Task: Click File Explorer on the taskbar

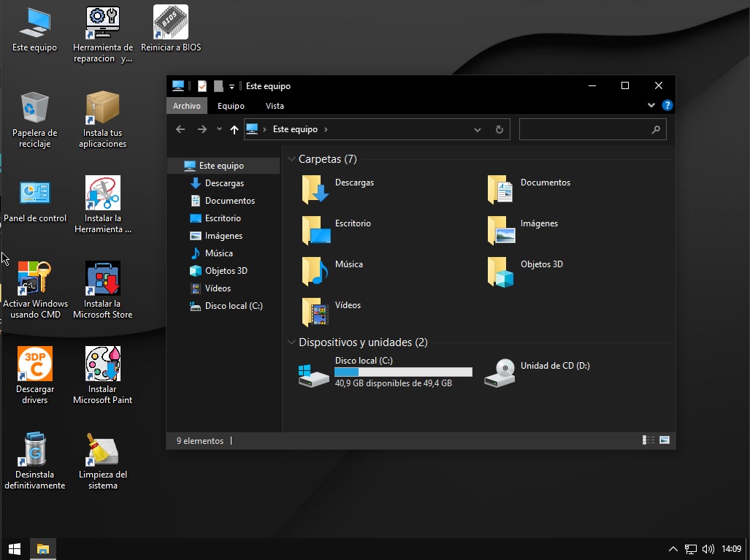Action: click(x=43, y=549)
